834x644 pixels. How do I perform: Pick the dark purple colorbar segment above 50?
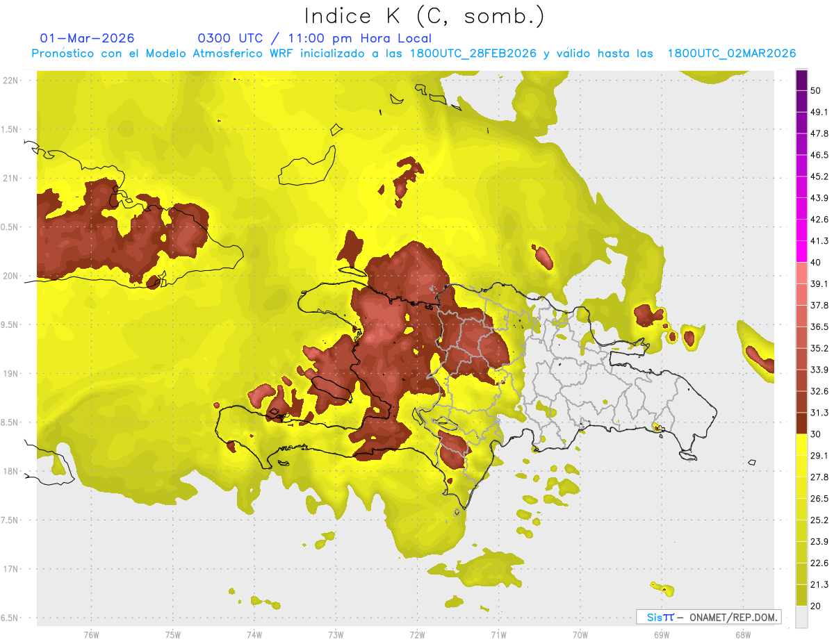click(801, 80)
